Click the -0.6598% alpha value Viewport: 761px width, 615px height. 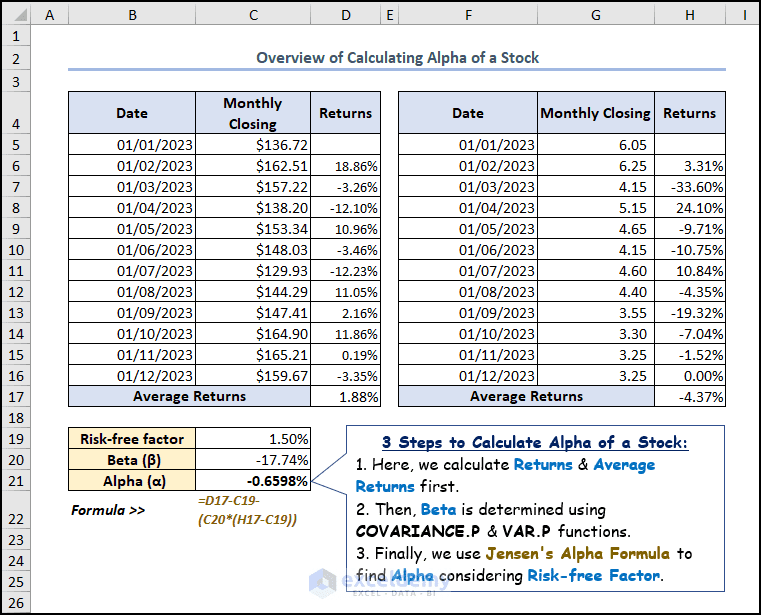coord(253,481)
